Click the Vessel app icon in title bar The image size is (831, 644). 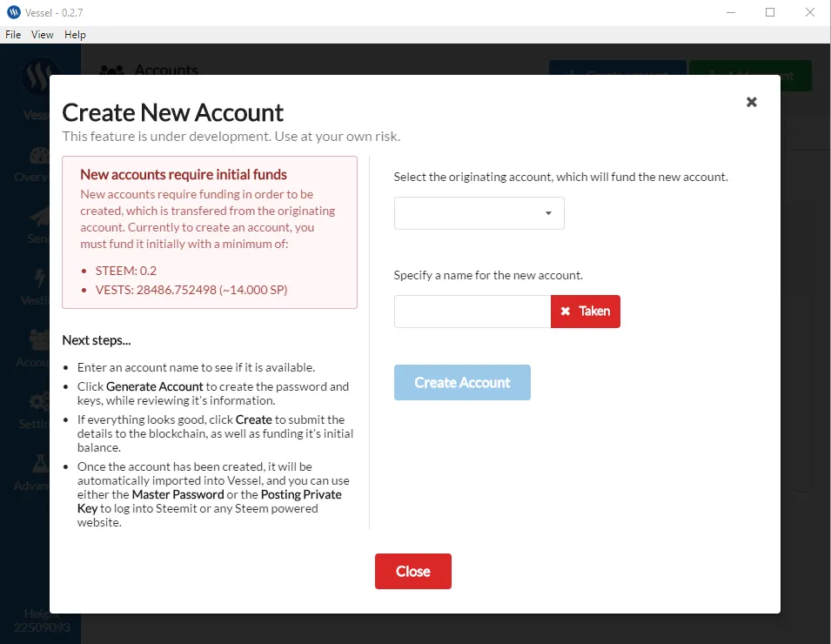14,12
